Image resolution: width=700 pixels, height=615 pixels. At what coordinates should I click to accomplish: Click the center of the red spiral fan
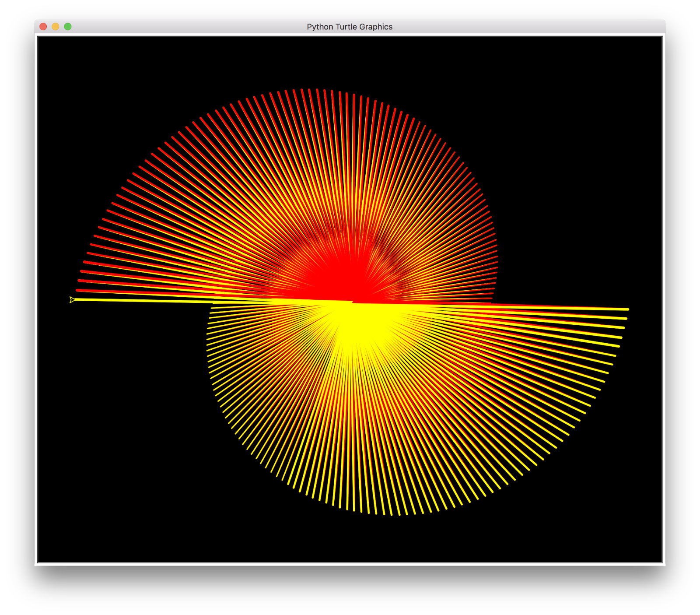[352, 289]
